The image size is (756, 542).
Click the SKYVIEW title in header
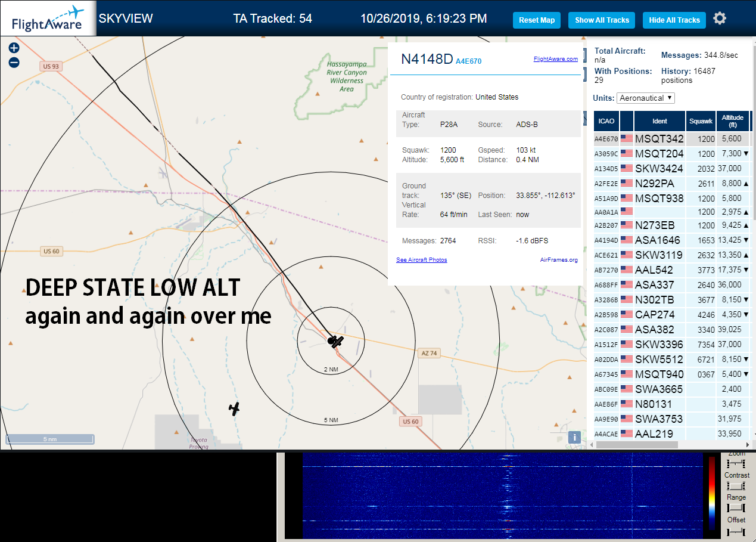click(x=126, y=18)
